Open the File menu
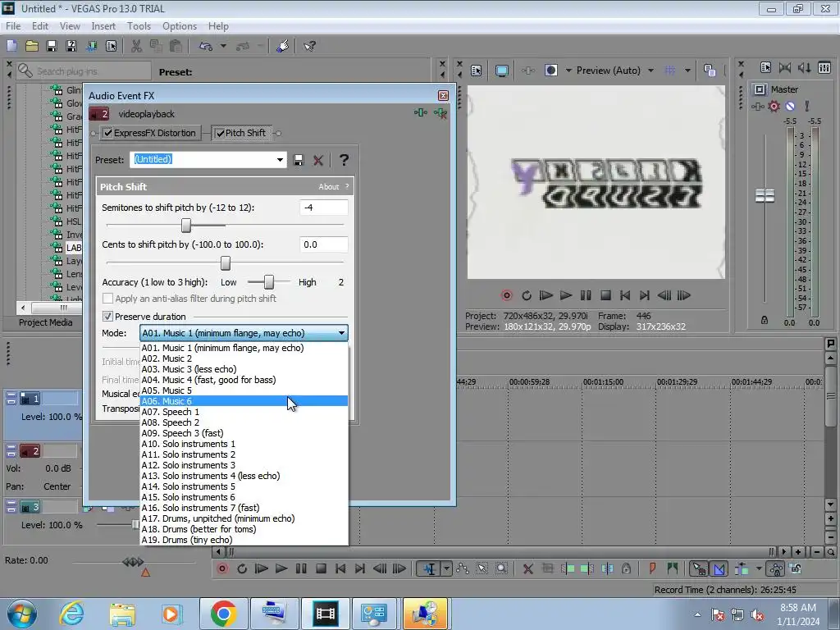 click(13, 25)
